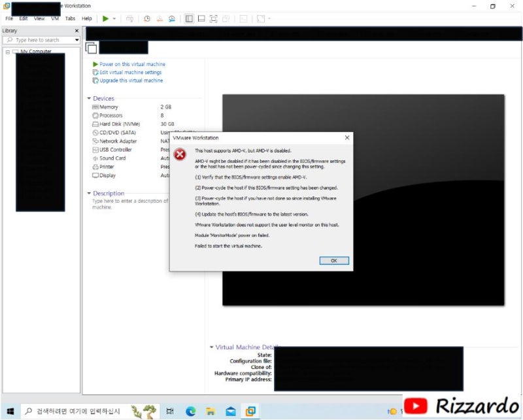Screen dimensions: 523x420
Task: Open the power options dropdown arrow
Action: point(115,18)
